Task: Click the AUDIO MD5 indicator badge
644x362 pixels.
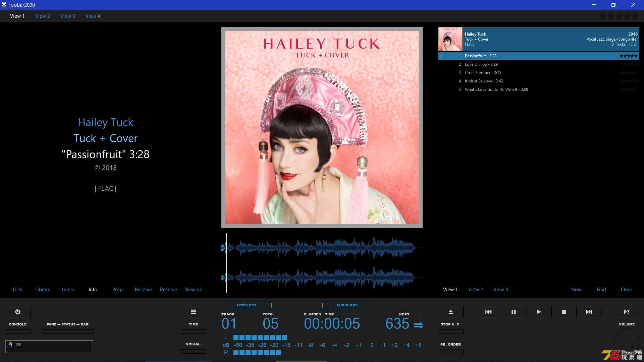Action: tap(347, 305)
